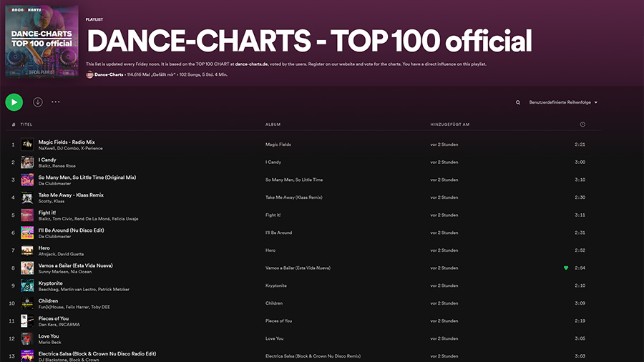The image size is (644, 362).
Task: Open album I'll Be Around
Action: (x=278, y=233)
